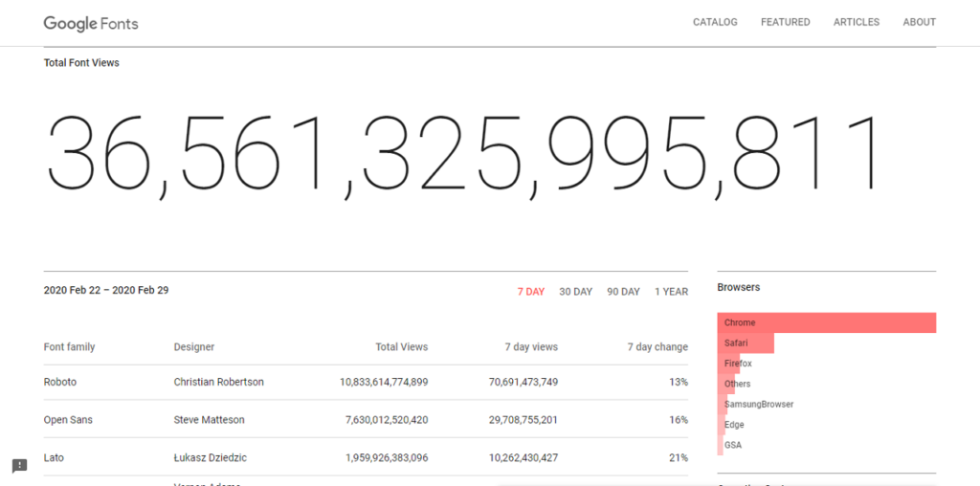Viewport: 980px width, 486px height.
Task: Click the 7 day views column header
Action: click(x=531, y=346)
